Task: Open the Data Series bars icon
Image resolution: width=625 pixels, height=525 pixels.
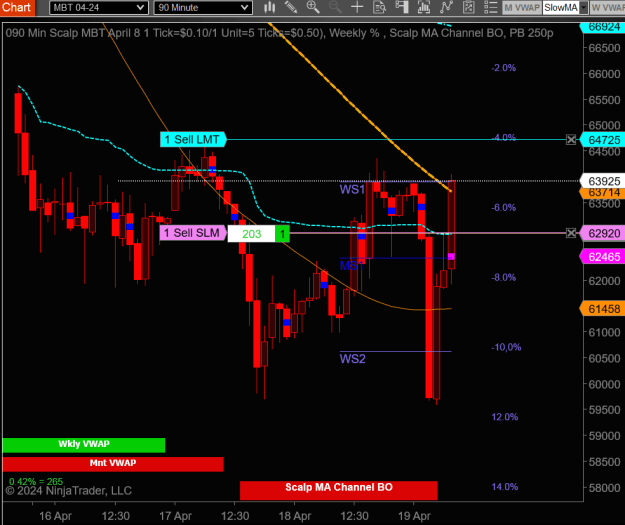Action: tap(424, 7)
